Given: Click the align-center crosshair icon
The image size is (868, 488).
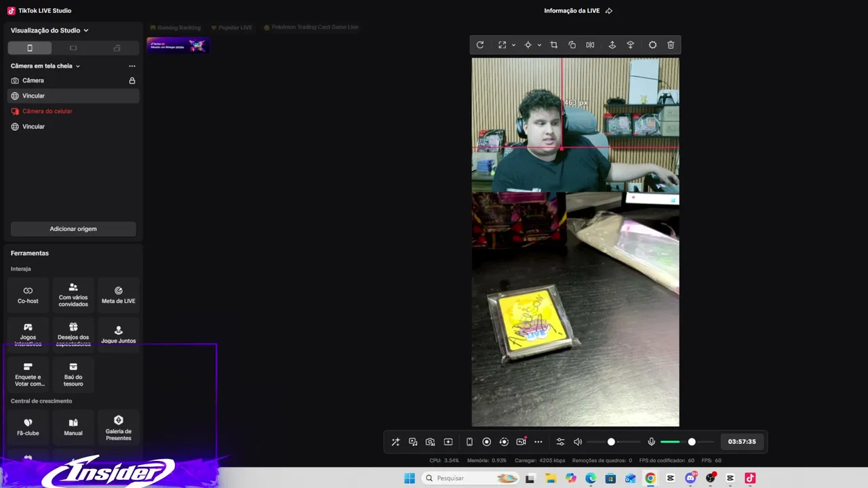Looking at the screenshot, I should [x=528, y=45].
